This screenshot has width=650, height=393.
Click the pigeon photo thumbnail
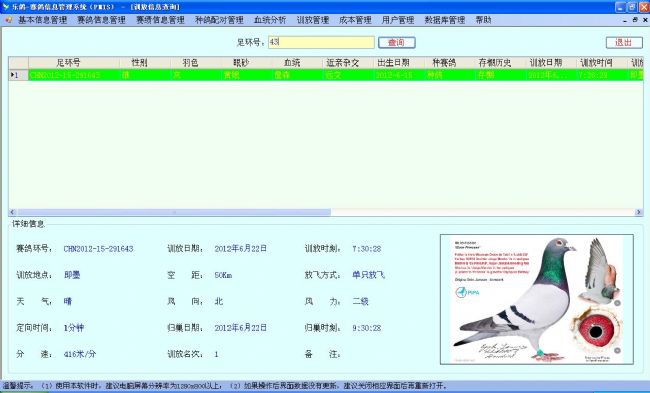click(537, 299)
